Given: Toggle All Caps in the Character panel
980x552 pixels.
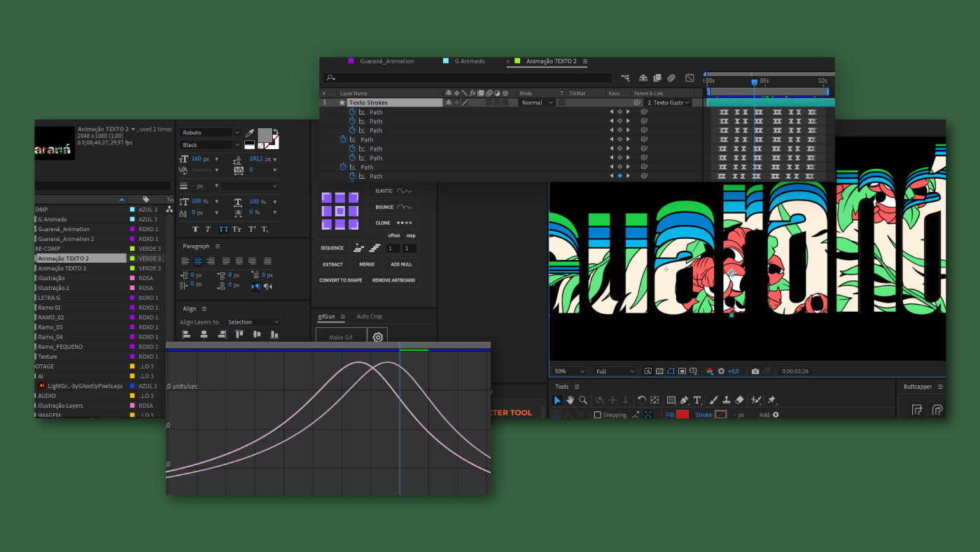Looking at the screenshot, I should pos(223,229).
